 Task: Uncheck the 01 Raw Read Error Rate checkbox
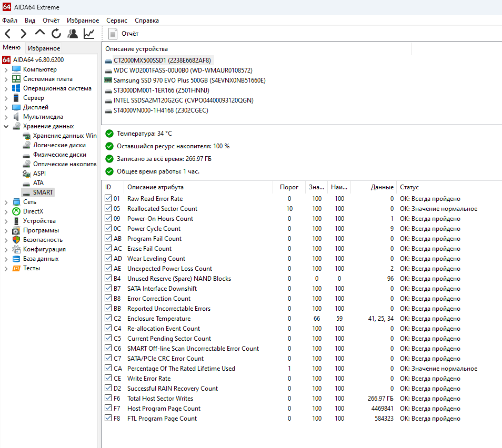[108, 198]
